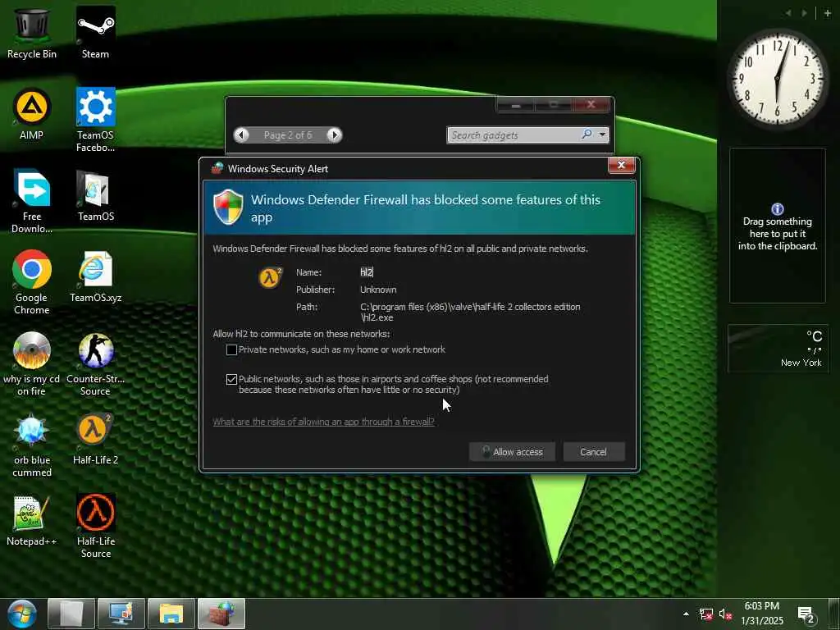The image size is (840, 630).
Task: Open the gadget search options dropdown
Action: point(603,135)
